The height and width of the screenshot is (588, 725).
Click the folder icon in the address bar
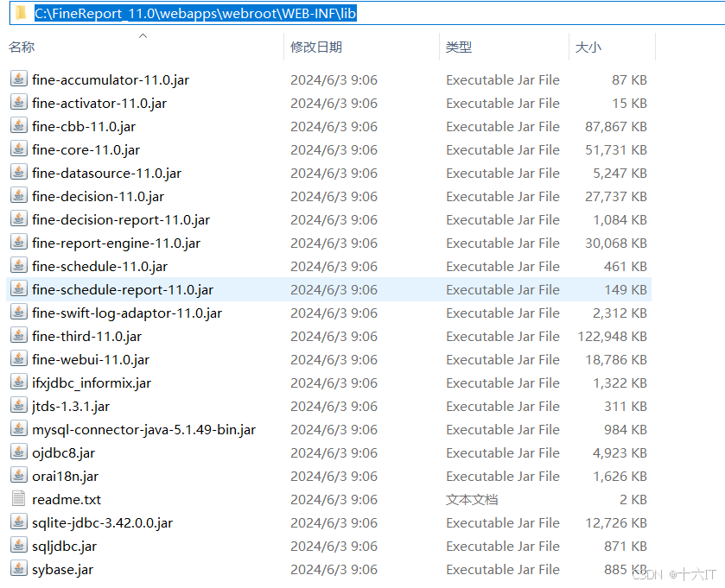coord(21,14)
